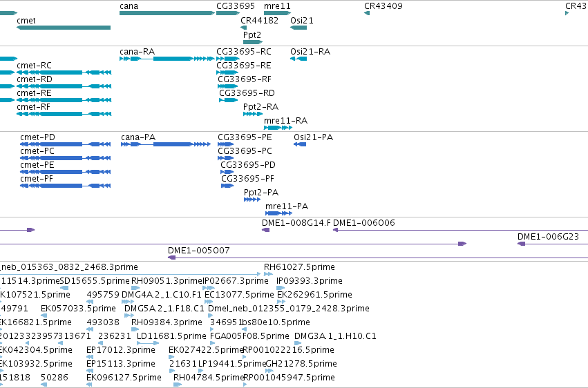Click the RH04784.5prime EST label
Viewport: 588px width, 388px height.
click(209, 378)
